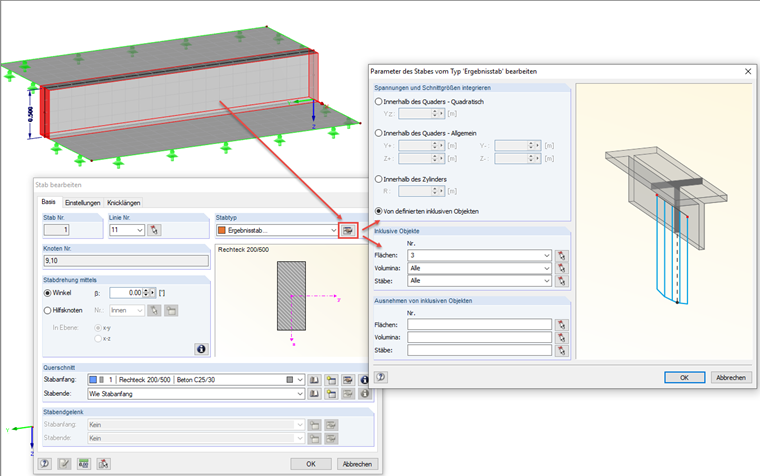Click edit-comment icon at bottom of Stab bearbeiten

[64, 464]
